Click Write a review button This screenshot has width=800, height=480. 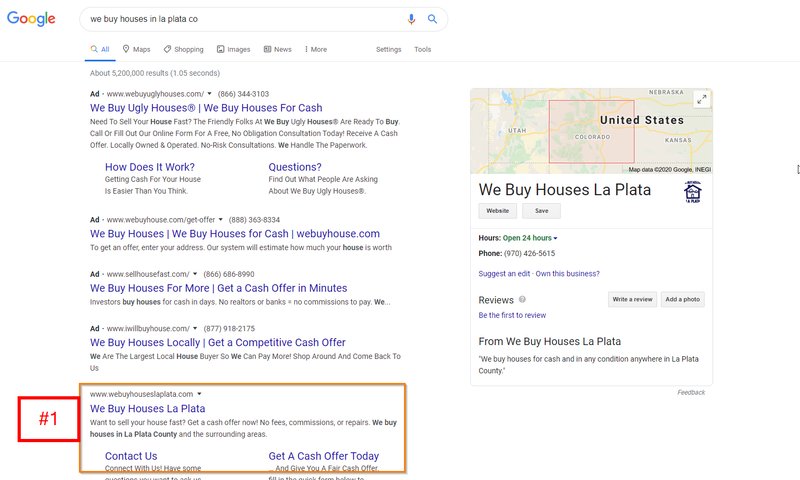[x=632, y=299]
